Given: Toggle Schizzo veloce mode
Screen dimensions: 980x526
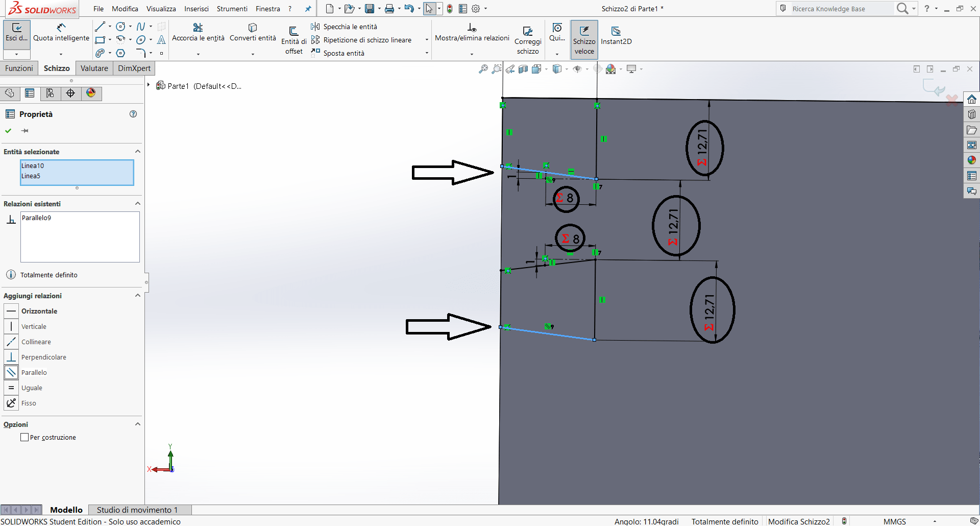Looking at the screenshot, I should [x=584, y=40].
